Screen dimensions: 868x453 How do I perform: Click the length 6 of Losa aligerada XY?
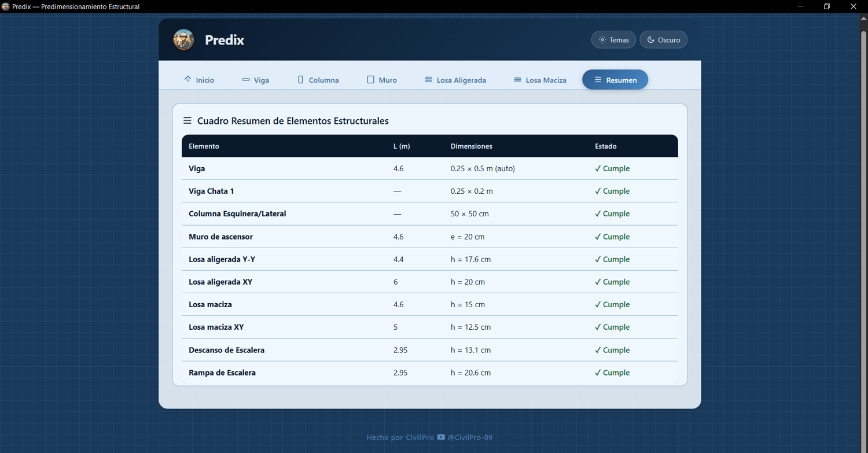click(396, 282)
